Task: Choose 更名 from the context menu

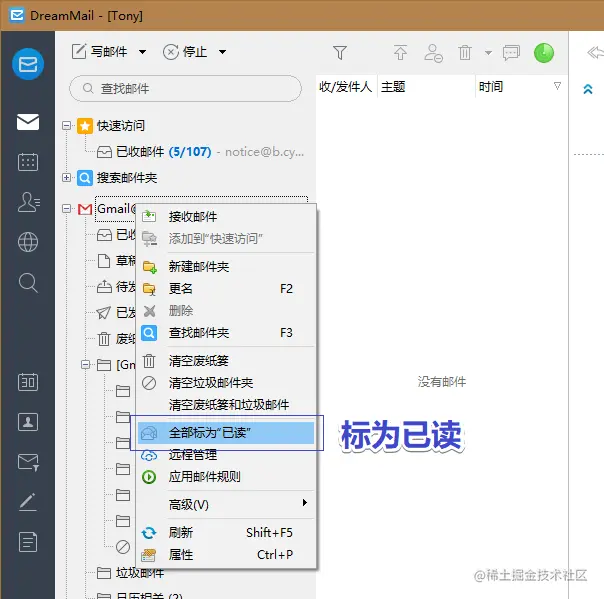Action: 226,289
